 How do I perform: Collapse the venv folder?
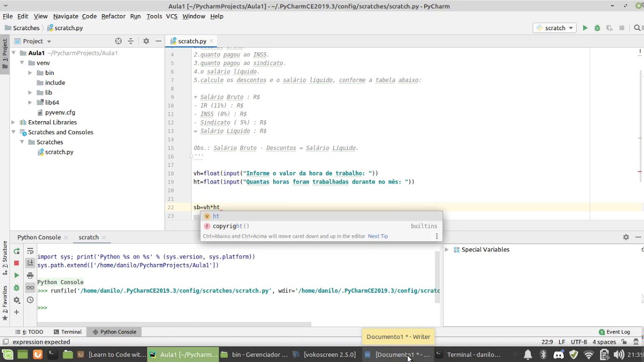(22, 63)
